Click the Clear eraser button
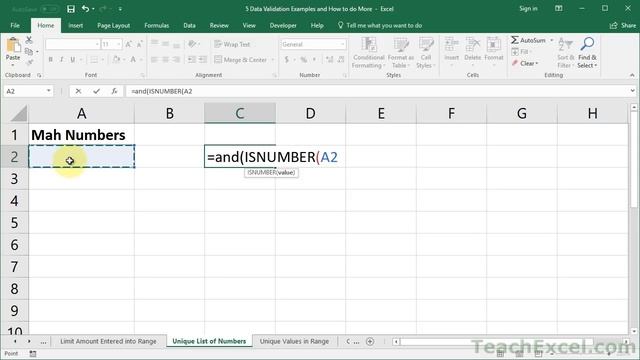Screen dimensions: 640x360 pos(525,63)
